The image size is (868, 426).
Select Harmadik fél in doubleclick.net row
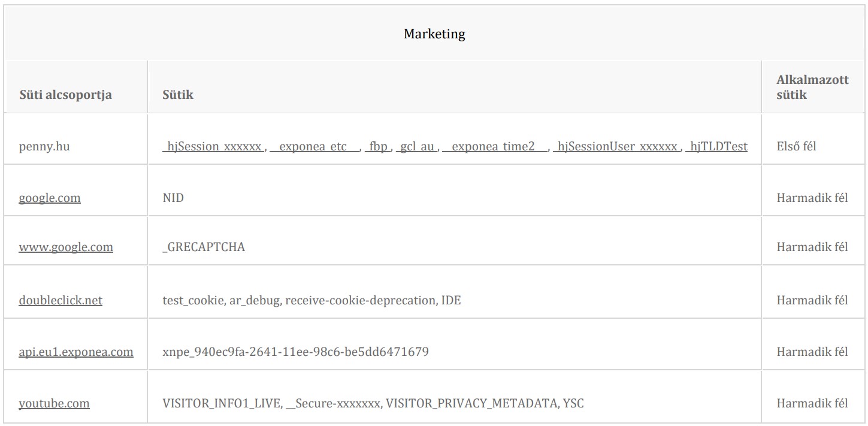click(x=812, y=300)
